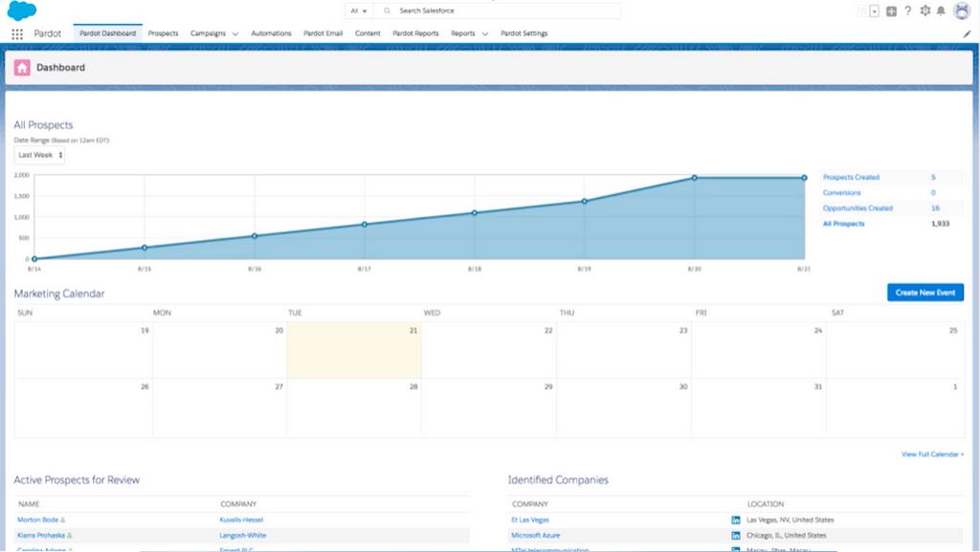Open the user profile avatar
The width and height of the screenshot is (980, 552).
pyautogui.click(x=961, y=11)
